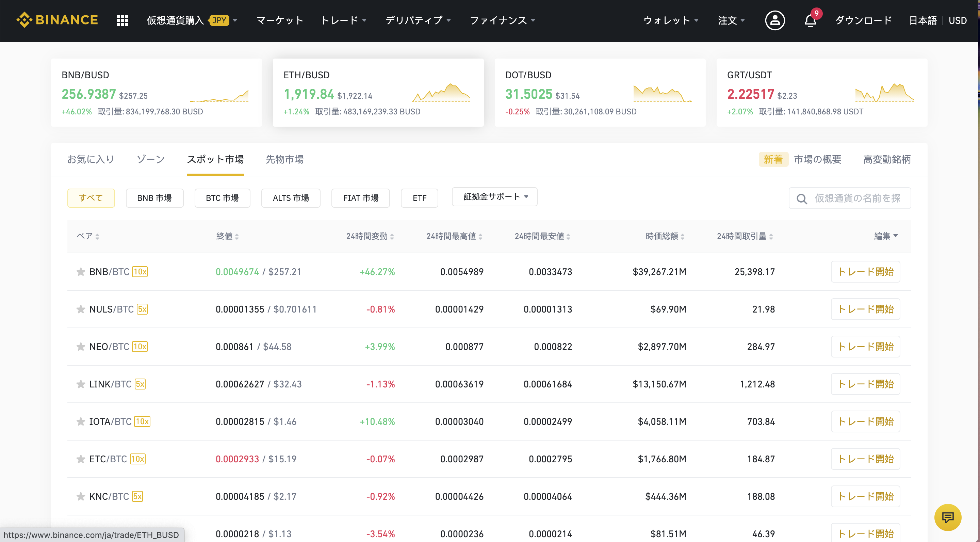Viewport: 980px width, 542px height.
Task: Open the notifications bell icon
Action: 810,20
